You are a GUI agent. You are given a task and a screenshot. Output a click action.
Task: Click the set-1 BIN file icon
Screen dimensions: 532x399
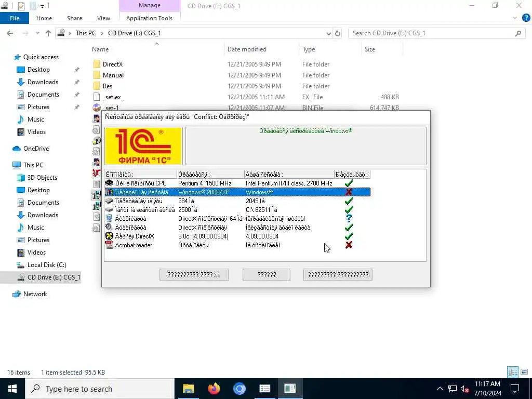click(97, 108)
